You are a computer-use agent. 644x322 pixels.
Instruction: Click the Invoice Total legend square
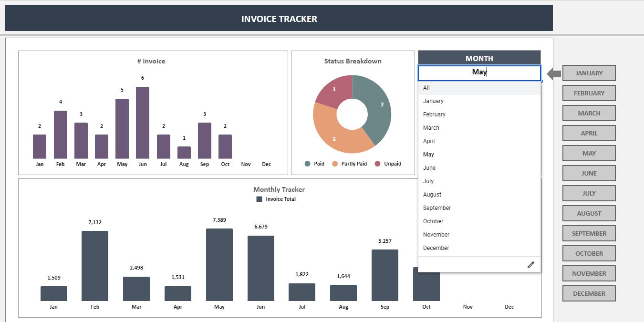(259, 199)
